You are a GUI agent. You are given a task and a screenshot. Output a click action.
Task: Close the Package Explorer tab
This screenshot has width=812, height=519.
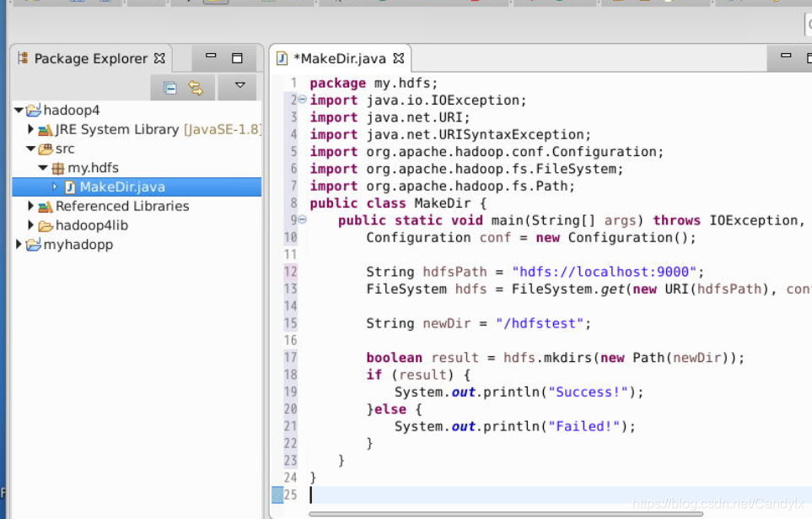159,58
